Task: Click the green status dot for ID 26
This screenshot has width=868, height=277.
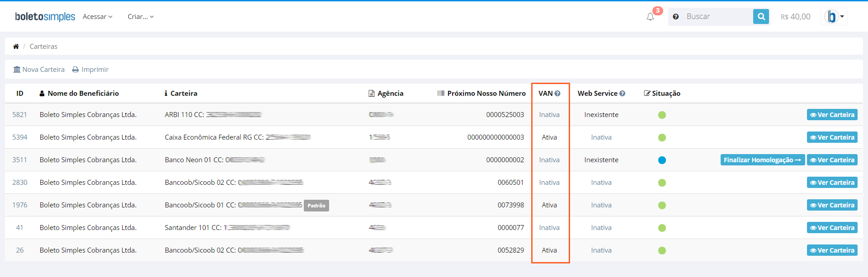Action: [x=662, y=250]
